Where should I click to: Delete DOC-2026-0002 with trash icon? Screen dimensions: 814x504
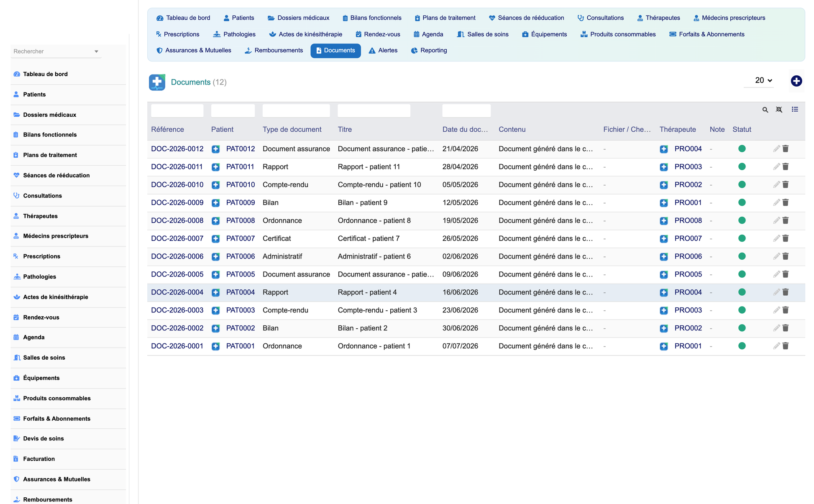click(786, 328)
